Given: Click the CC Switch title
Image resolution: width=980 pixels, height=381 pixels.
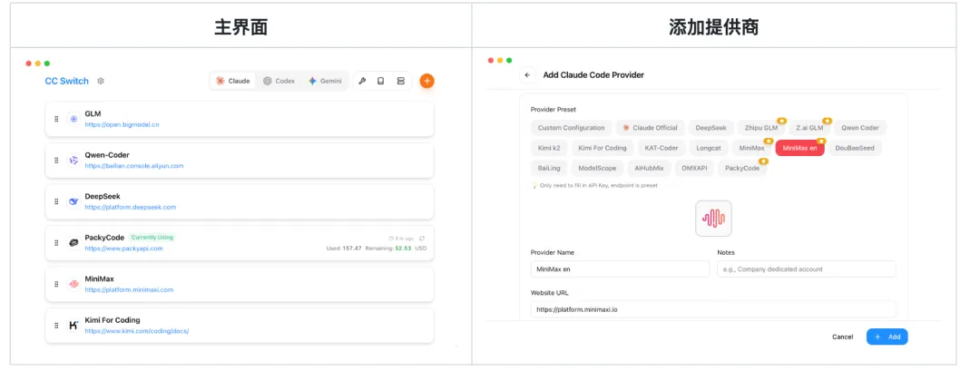Looking at the screenshot, I should [67, 82].
